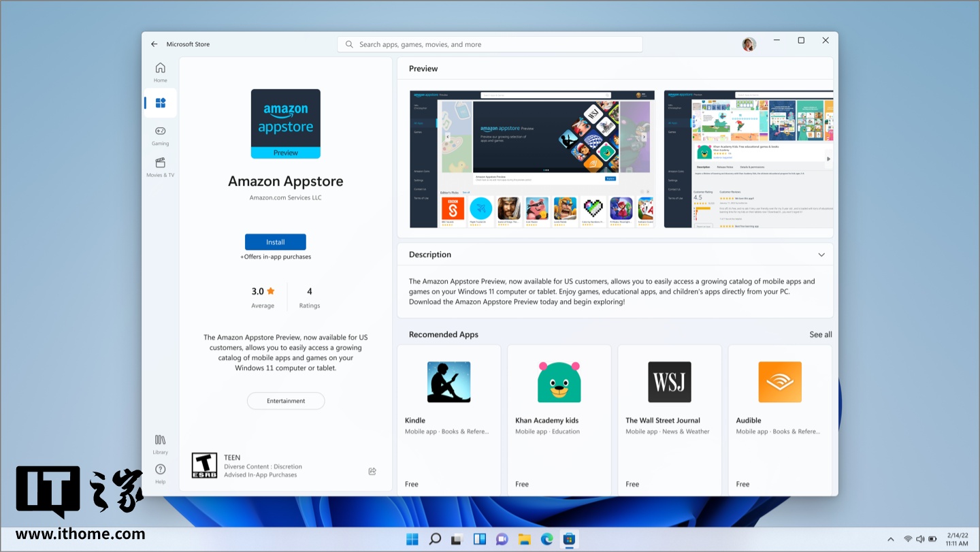Image resolution: width=980 pixels, height=552 pixels.
Task: Install the Amazon Appstore
Action: click(x=275, y=242)
